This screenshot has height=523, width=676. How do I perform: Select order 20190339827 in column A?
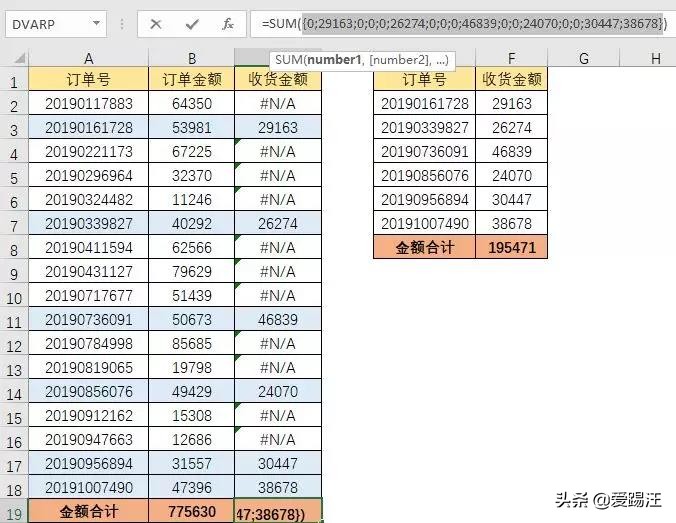coord(88,223)
